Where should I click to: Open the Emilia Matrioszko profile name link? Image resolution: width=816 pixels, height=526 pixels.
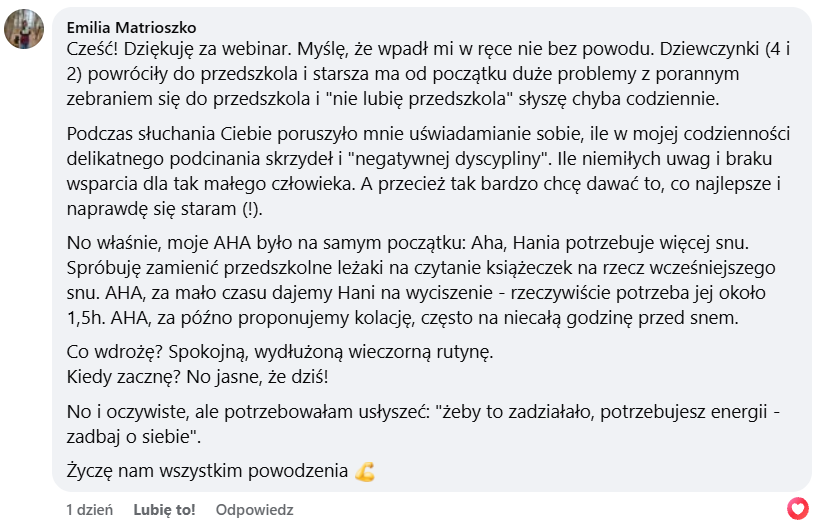coord(133,25)
